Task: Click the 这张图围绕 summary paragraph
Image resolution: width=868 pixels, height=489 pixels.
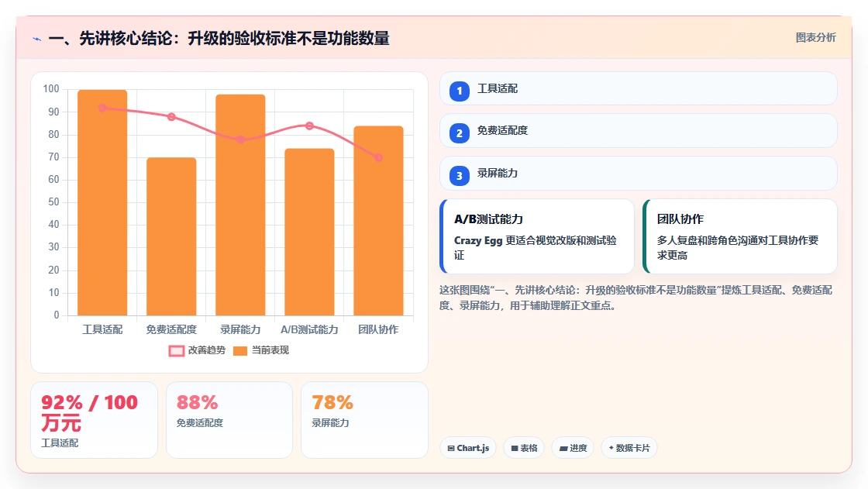Action: click(x=635, y=298)
